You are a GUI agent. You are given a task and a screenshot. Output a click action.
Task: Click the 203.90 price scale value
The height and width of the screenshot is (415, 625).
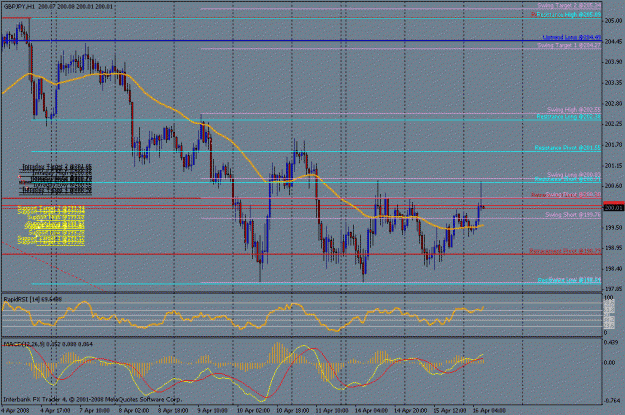(x=613, y=62)
